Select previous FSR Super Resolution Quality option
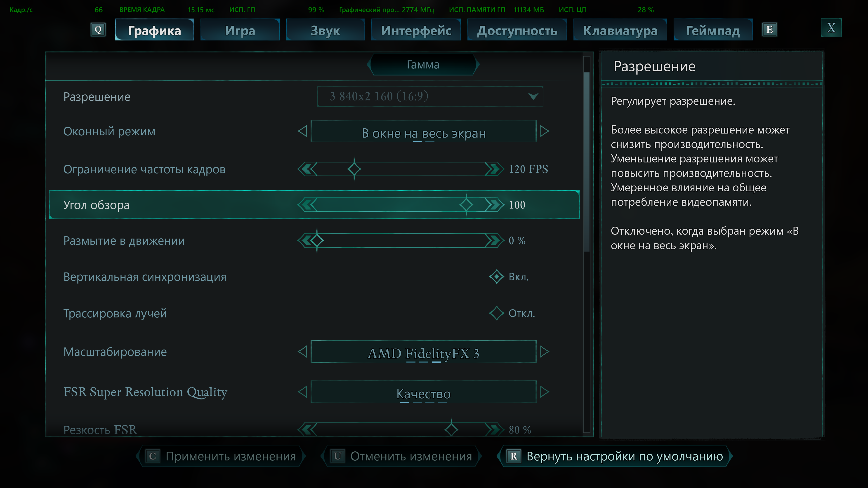This screenshot has width=868, height=488. [303, 392]
